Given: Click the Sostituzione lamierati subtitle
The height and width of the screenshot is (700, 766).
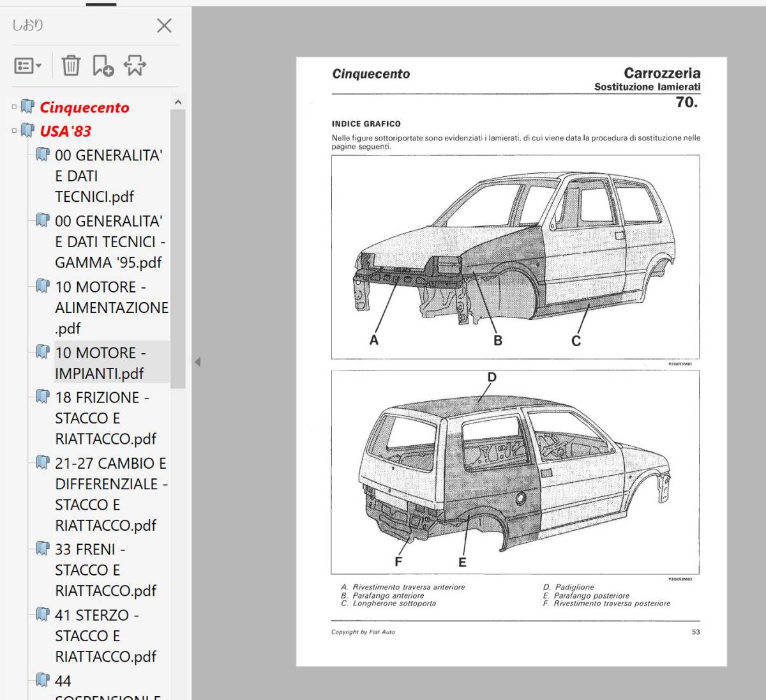Looking at the screenshot, I should coord(647,87).
